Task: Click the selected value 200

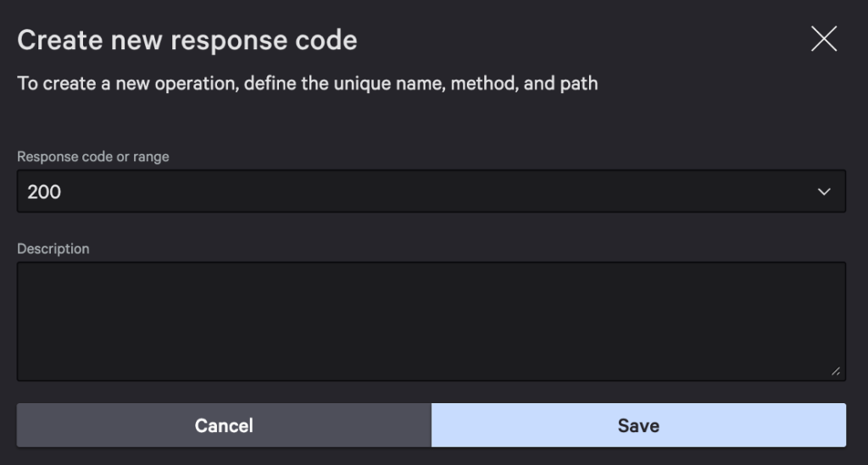Action: pos(44,192)
